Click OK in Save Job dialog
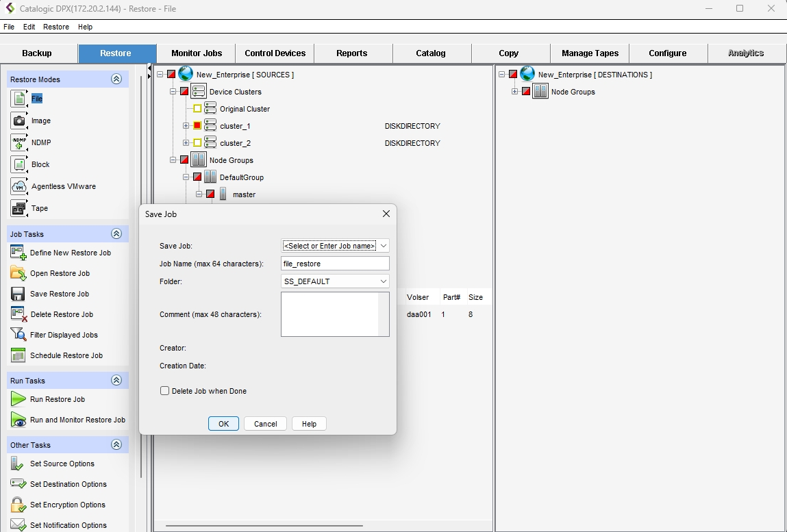Image resolution: width=787 pixels, height=532 pixels. [223, 424]
